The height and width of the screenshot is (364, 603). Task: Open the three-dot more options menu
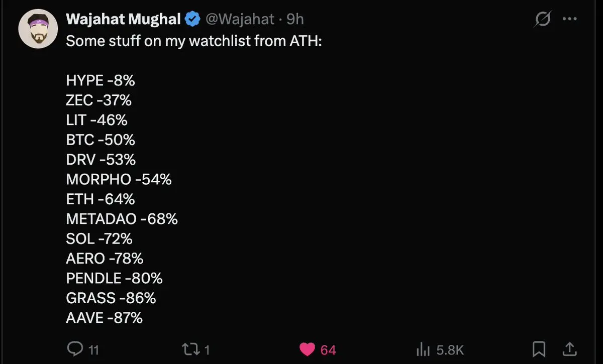point(570,20)
